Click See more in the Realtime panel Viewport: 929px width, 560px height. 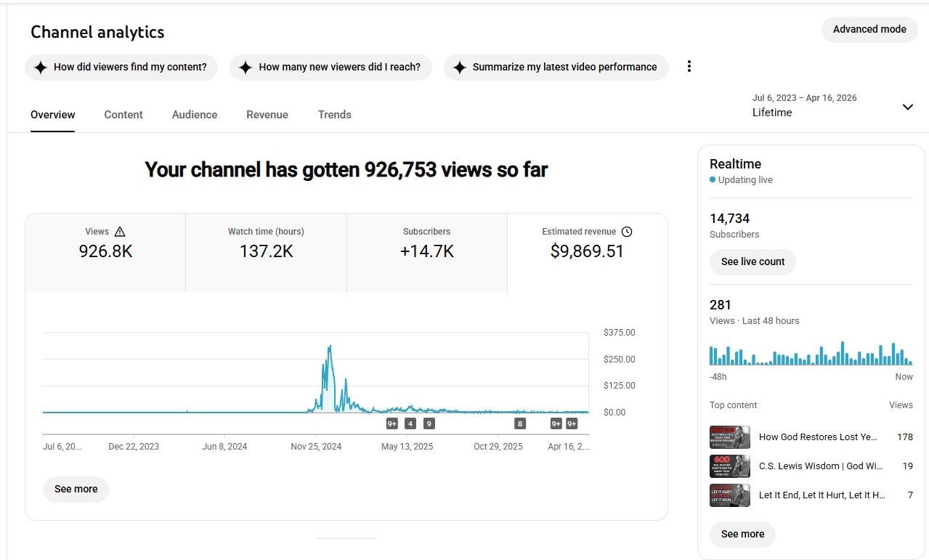coord(742,534)
